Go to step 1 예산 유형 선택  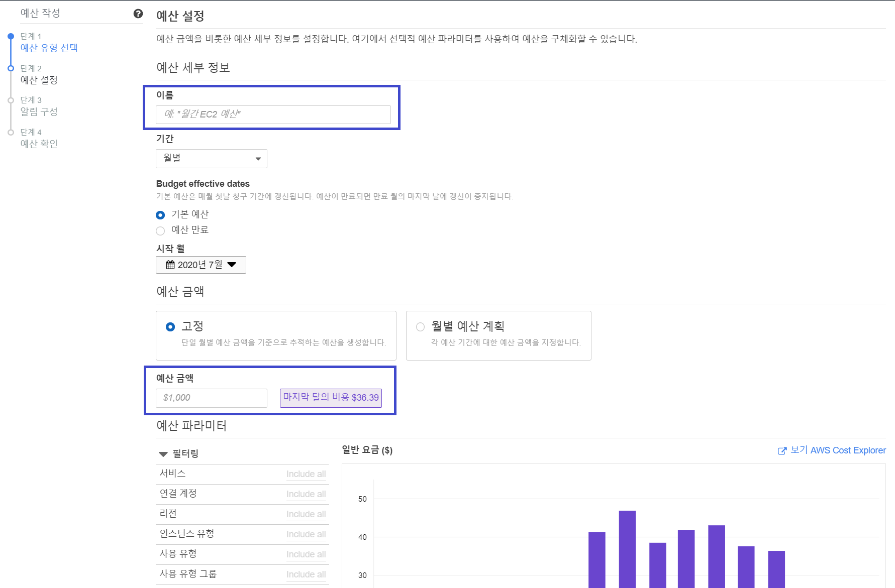pyautogui.click(x=49, y=48)
